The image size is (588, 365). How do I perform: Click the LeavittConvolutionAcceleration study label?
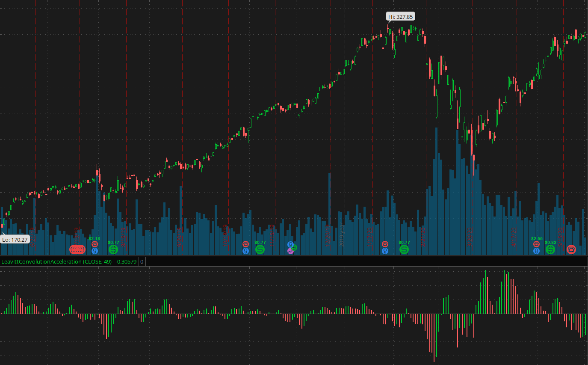click(56, 261)
